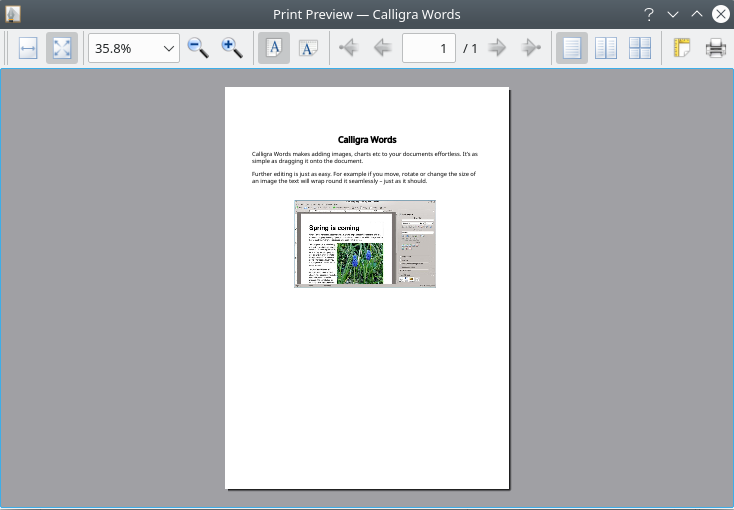
Task: Go to the first page
Action: pos(349,48)
